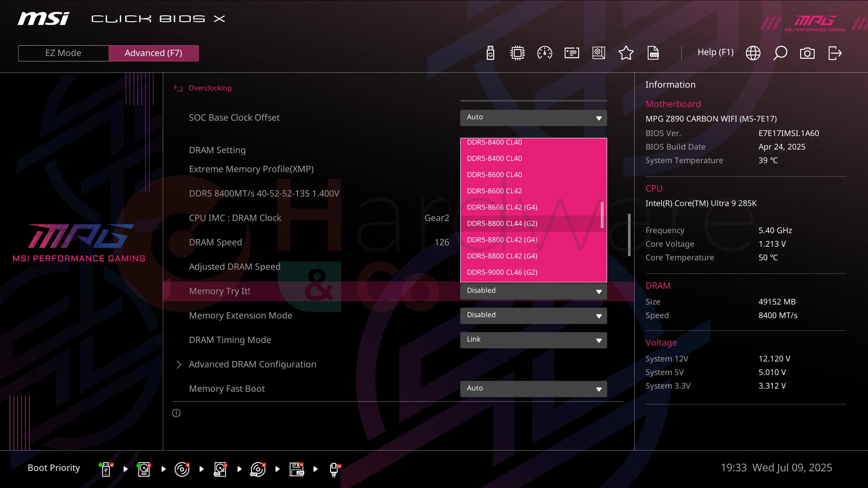Click the Extreme Memory Profile(XMP) label
The width and height of the screenshot is (868, 488).
[x=251, y=169]
